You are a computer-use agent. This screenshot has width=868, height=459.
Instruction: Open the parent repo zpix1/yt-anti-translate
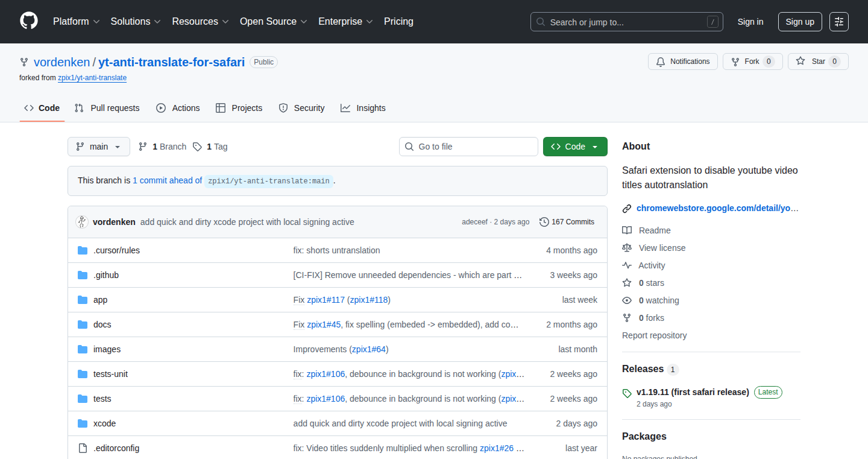click(x=92, y=78)
